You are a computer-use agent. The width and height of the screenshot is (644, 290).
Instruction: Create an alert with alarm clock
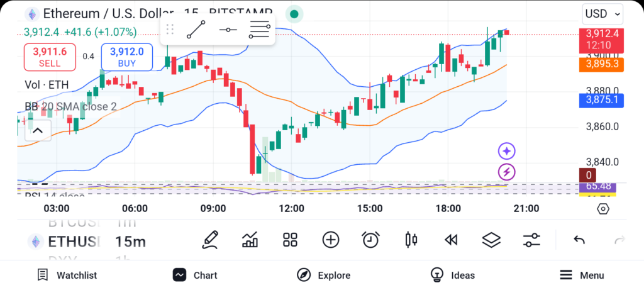(371, 240)
